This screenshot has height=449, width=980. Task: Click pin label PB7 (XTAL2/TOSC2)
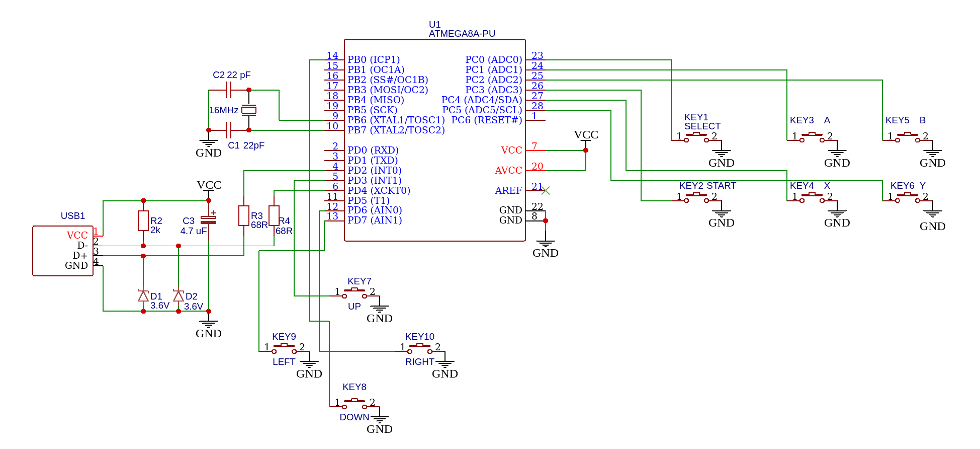396,130
